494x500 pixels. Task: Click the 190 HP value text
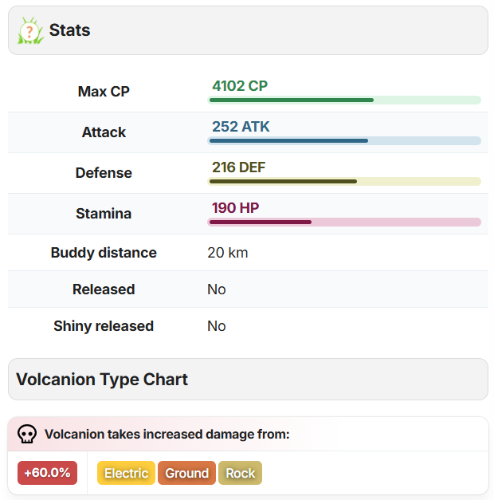click(235, 208)
